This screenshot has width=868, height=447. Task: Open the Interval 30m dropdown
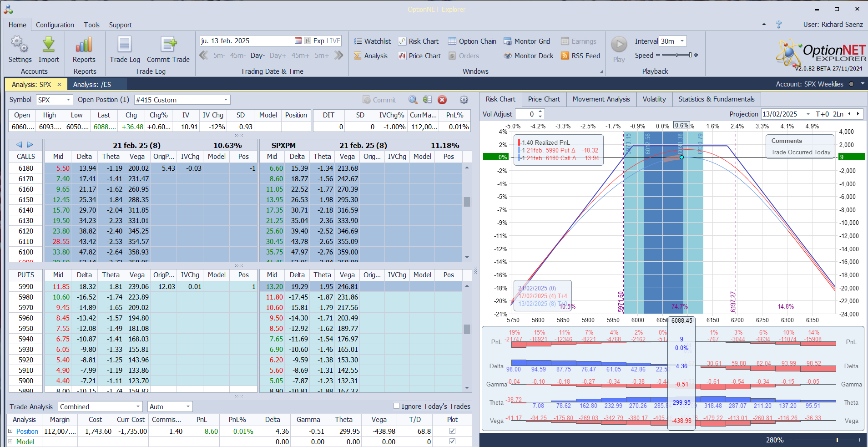pos(682,41)
